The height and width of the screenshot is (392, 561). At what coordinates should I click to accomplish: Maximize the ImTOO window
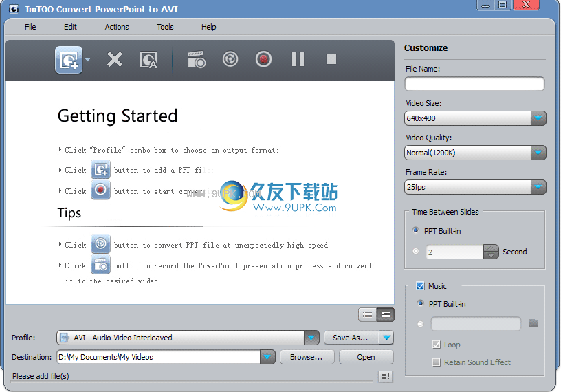[503, 5]
